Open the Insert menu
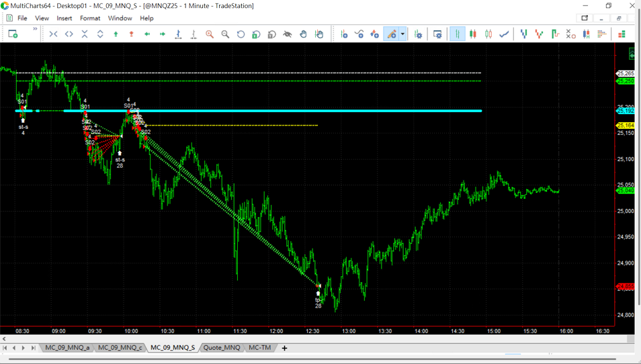Screen dimensions: 641x364 coord(65,18)
